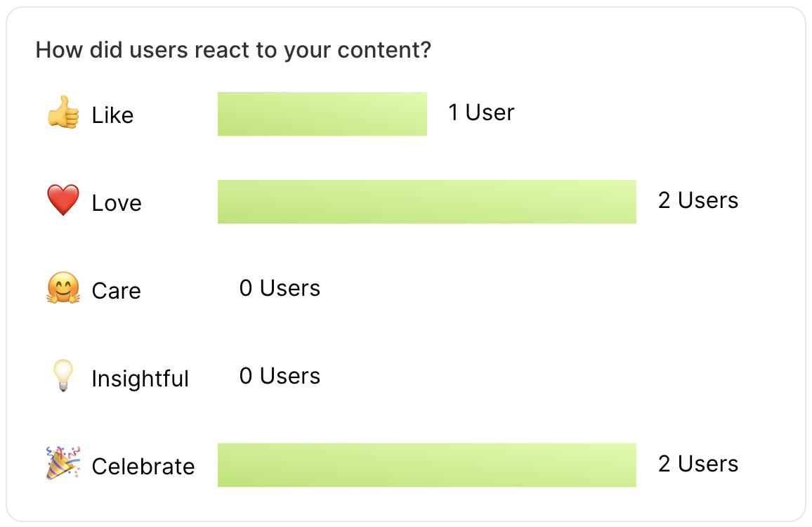Click the 'How did users react' heading
The image size is (812, 527).
coord(233,51)
